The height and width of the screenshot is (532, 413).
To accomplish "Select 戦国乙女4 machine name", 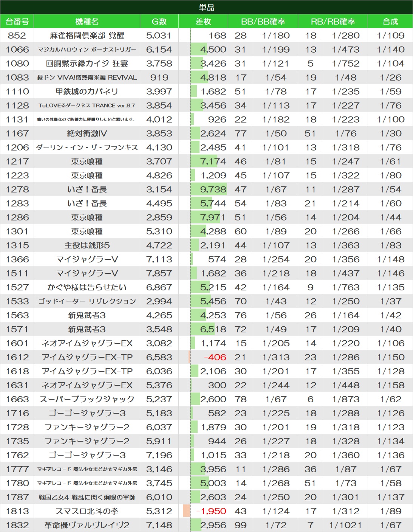I will [87, 497].
